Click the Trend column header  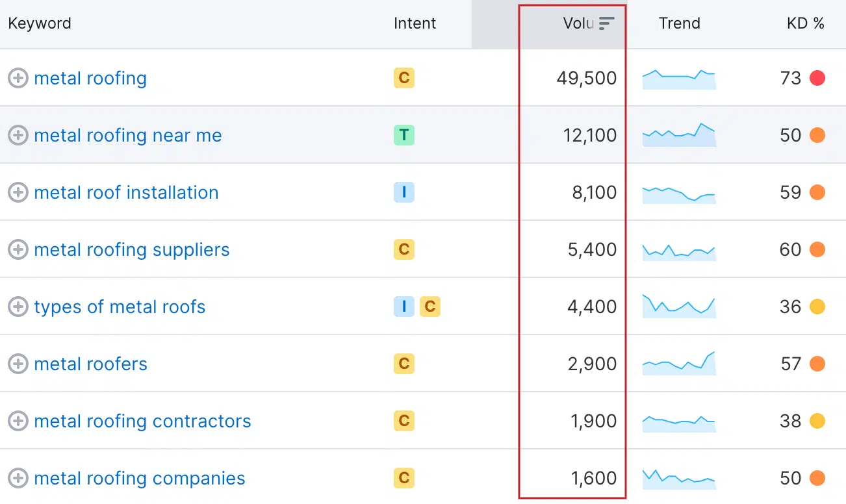coord(679,24)
